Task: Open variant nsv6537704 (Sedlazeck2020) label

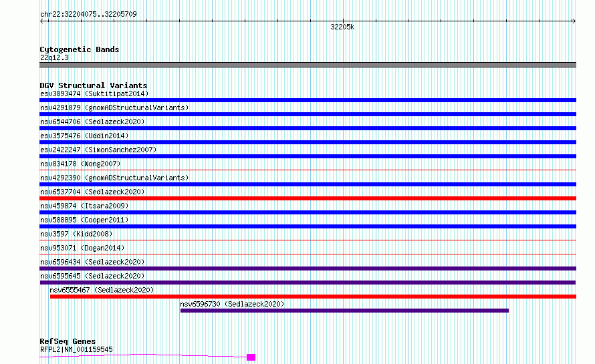Action: (92, 192)
